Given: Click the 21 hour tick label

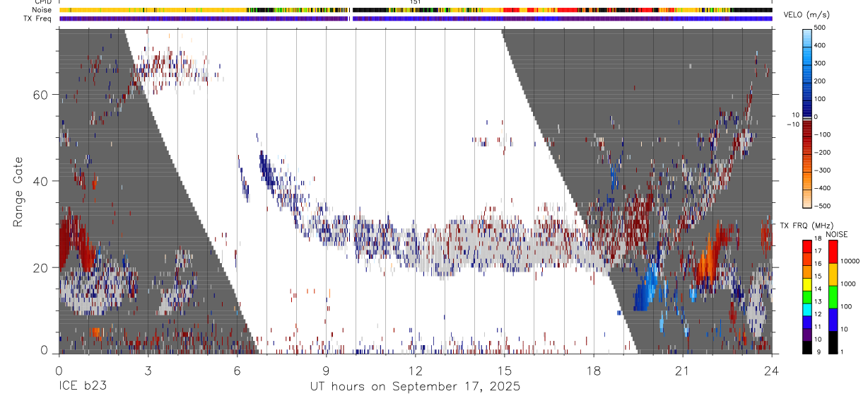Looking at the screenshot, I should click(682, 370).
